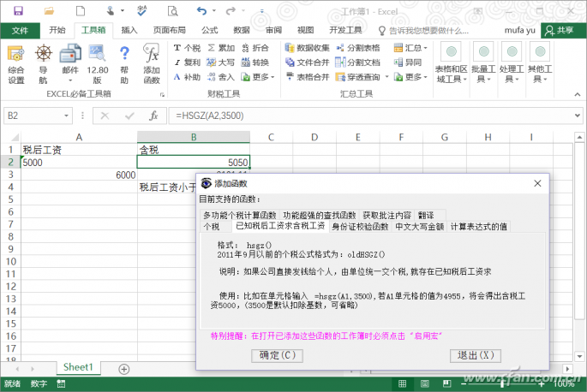Click 异同 compare tool

click(x=408, y=62)
